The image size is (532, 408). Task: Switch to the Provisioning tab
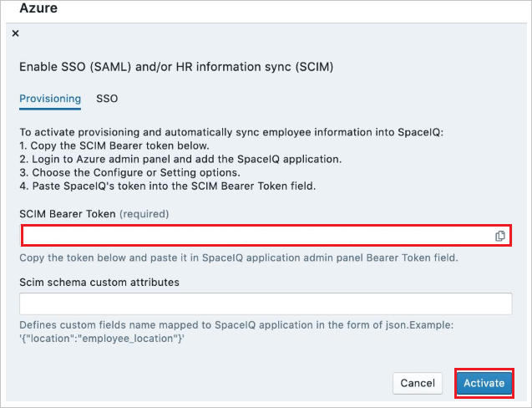(x=50, y=99)
